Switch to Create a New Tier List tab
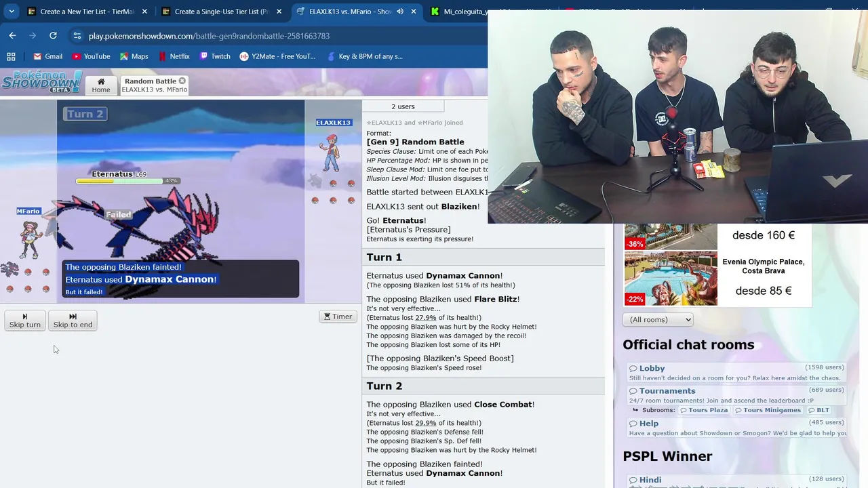Screen dimensions: 868x488 [x=87, y=12]
